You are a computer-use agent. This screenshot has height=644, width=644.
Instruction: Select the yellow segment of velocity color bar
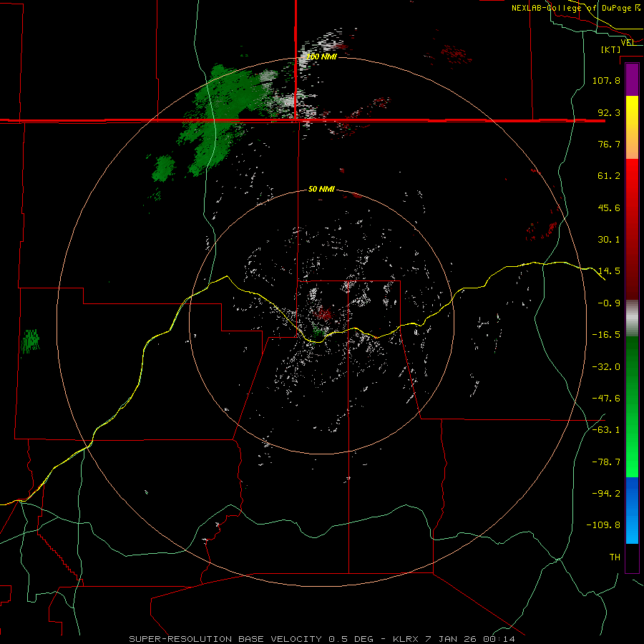pyautogui.click(x=632, y=127)
